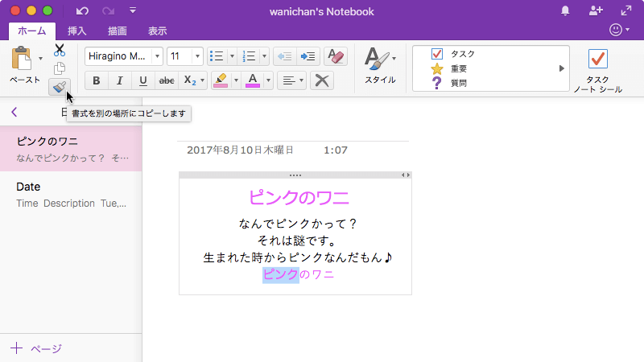This screenshot has width=644, height=362.
Task: Decrease the indent level
Action: [x=284, y=56]
